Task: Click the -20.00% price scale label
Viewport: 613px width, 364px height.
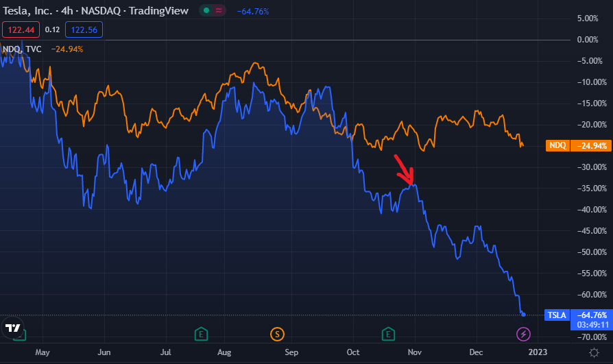Action: click(592, 125)
